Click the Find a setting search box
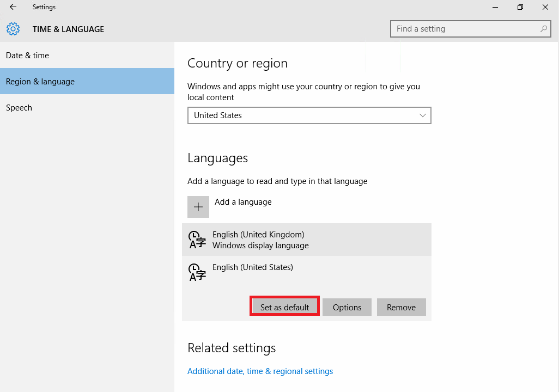The width and height of the screenshot is (559, 392). (470, 29)
